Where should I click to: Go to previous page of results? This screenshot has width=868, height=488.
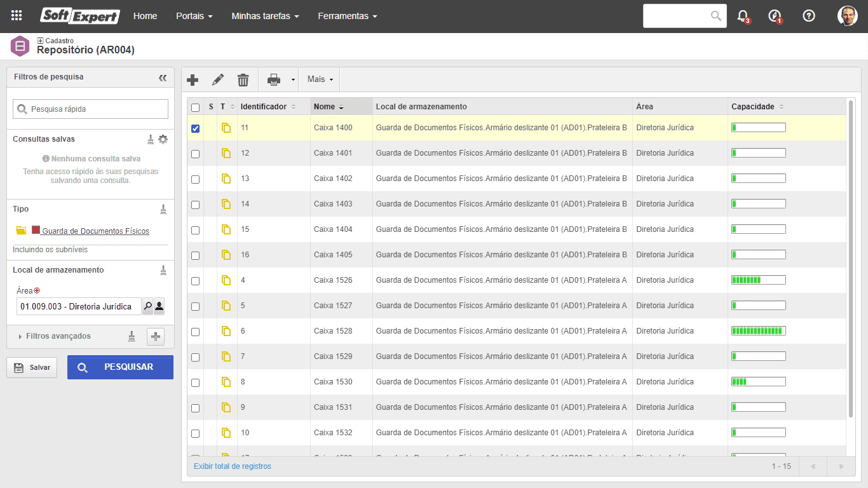pyautogui.click(x=813, y=466)
